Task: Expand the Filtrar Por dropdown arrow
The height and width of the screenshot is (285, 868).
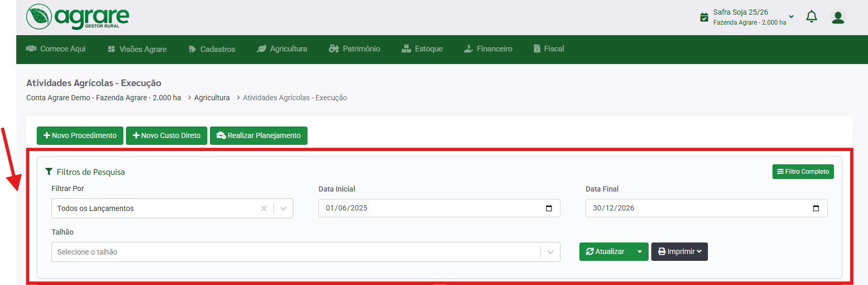Action: [283, 208]
